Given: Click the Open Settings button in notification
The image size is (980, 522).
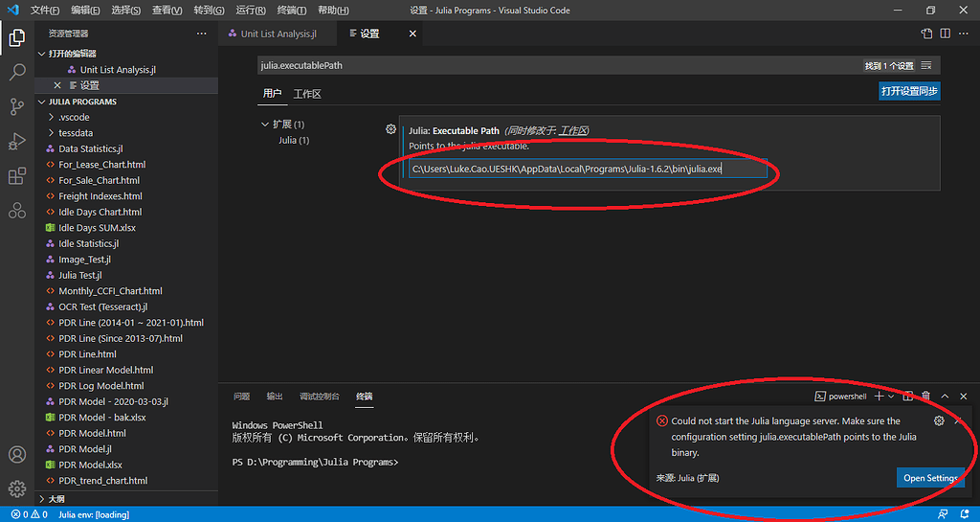Looking at the screenshot, I should (929, 478).
